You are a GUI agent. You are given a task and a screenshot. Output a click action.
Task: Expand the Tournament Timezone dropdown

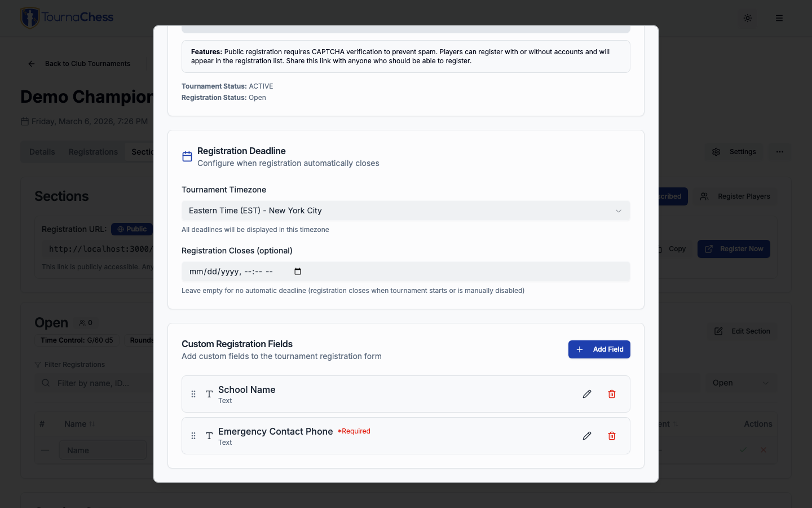[405, 211]
